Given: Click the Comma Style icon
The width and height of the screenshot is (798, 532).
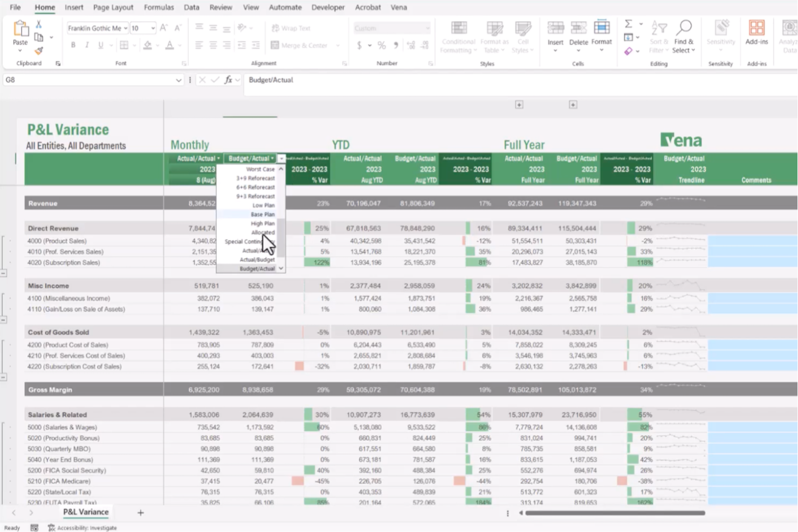Looking at the screenshot, I should click(396, 45).
